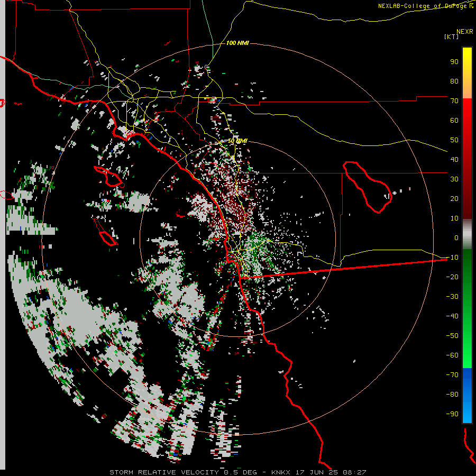Click the San Clemente Island outline
The width and height of the screenshot is (476, 476).
105,232
